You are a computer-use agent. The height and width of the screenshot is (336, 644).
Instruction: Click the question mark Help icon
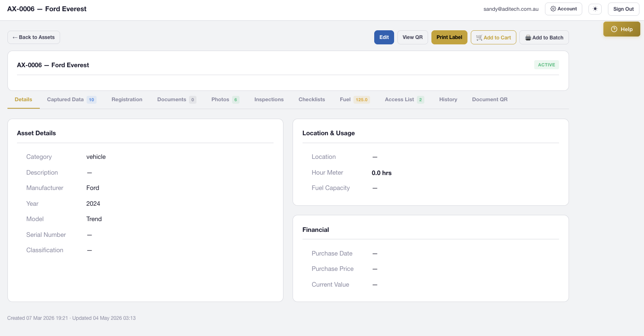[614, 29]
